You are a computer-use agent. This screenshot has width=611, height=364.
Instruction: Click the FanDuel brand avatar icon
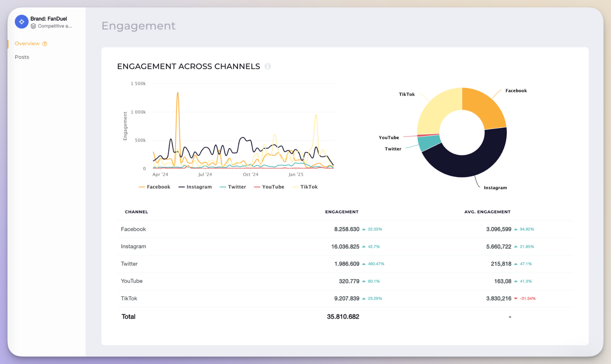[x=21, y=22]
